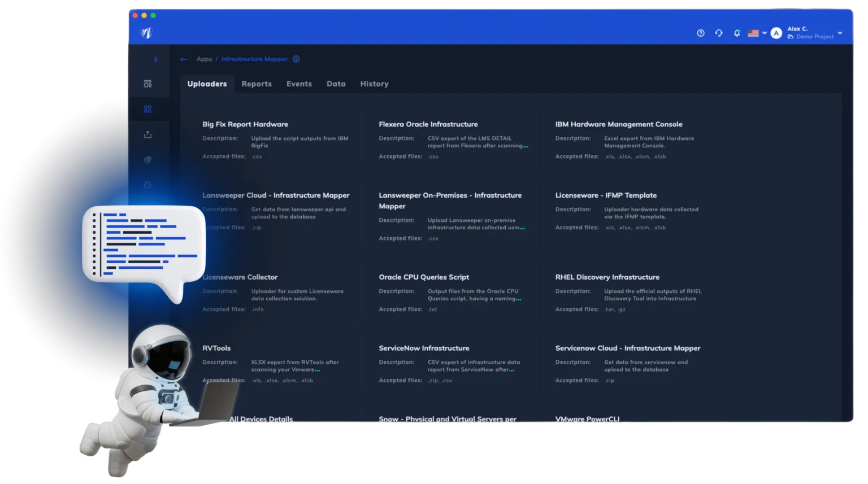
Task: Select the Big Fix Report Hardware uploader
Action: click(245, 124)
